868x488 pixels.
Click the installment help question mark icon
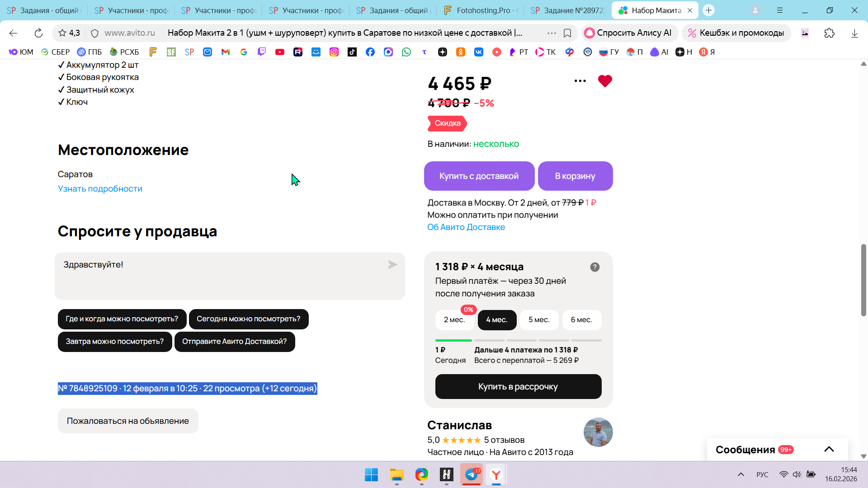tap(594, 267)
